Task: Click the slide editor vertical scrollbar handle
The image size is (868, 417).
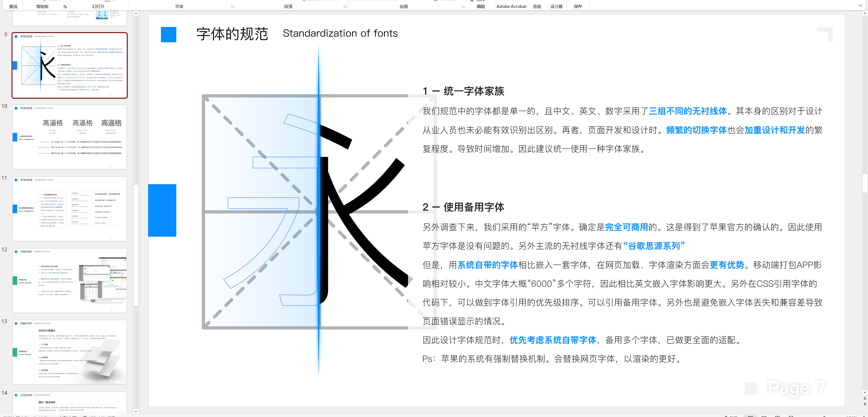Action: 865,183
